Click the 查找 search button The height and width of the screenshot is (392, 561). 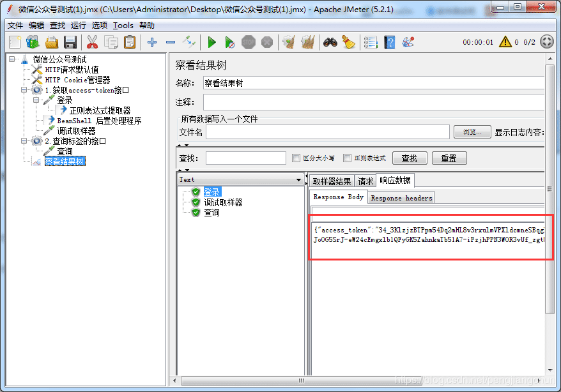410,158
